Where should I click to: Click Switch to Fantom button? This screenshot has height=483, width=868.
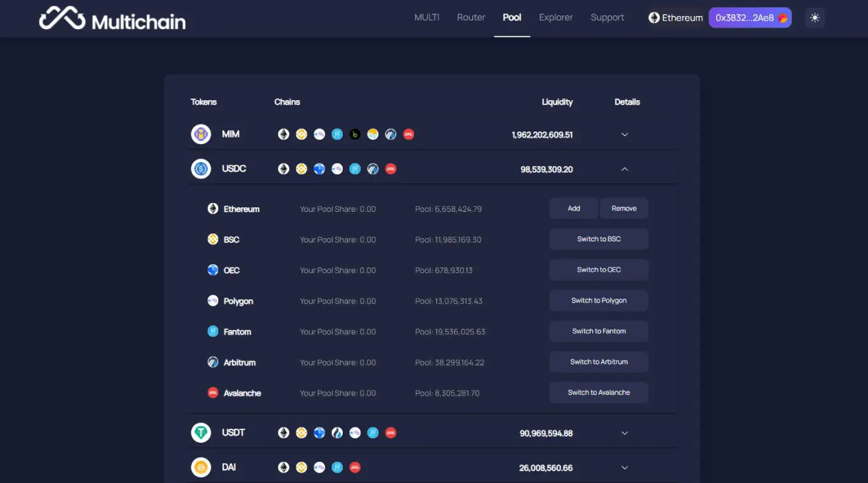pos(599,331)
